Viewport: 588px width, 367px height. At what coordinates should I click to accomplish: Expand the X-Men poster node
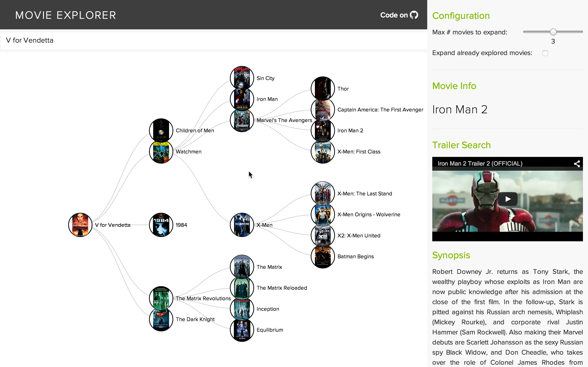[x=242, y=225]
